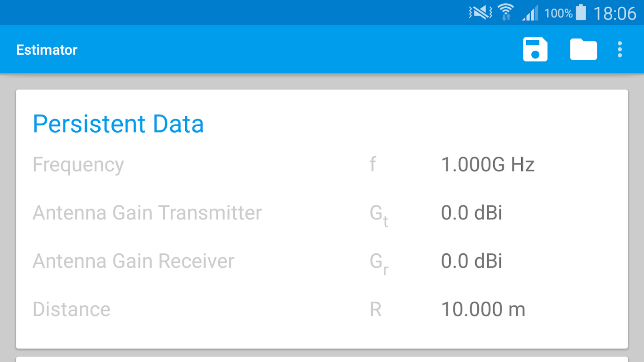Tap the Persistent Data heading
Viewport: 644px width, 362px height.
[x=118, y=124]
